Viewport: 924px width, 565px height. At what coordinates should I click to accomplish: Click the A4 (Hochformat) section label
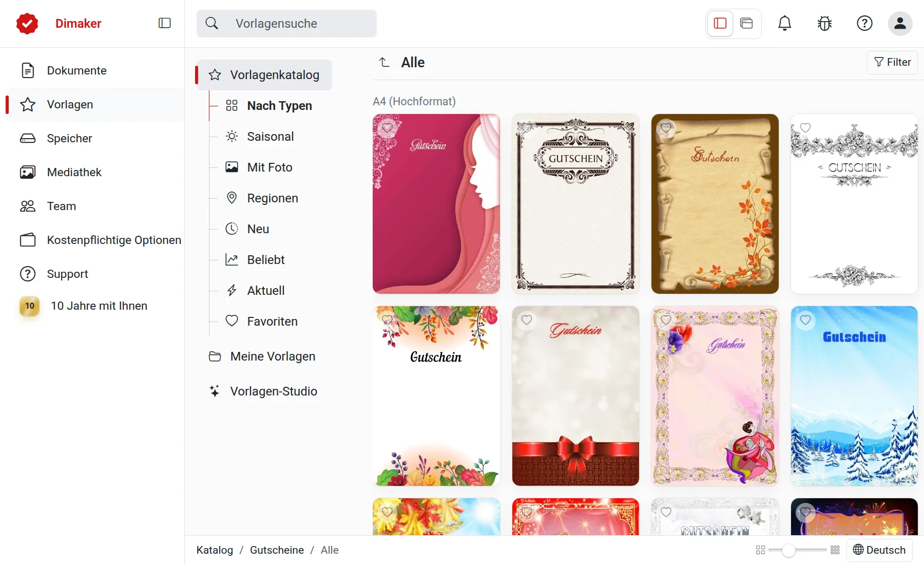pyautogui.click(x=414, y=101)
